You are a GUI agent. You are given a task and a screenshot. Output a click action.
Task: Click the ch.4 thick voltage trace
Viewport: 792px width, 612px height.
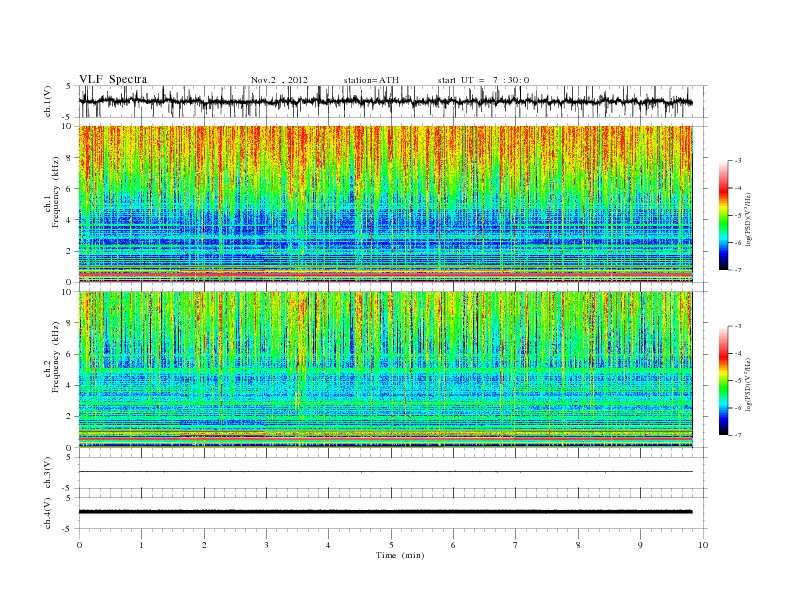[385, 512]
